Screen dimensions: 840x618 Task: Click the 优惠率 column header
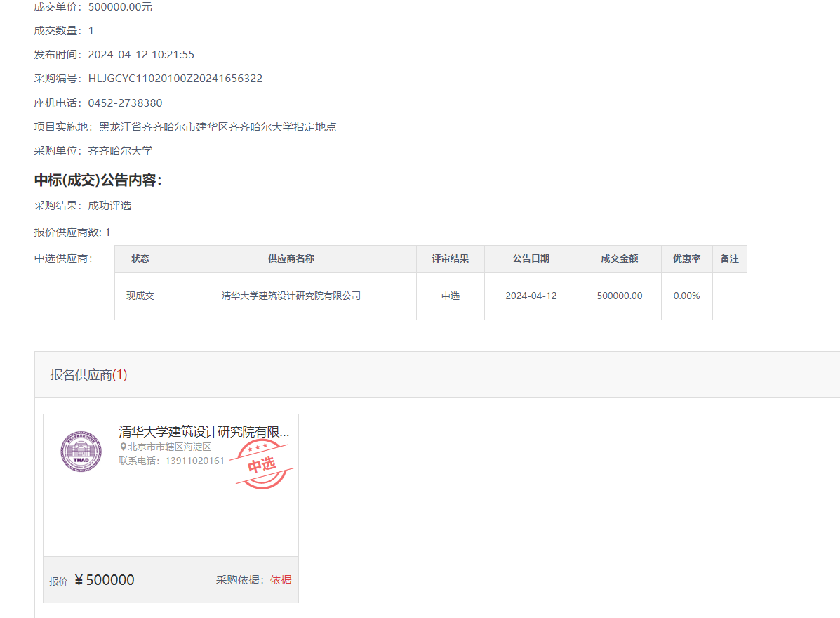pos(687,259)
